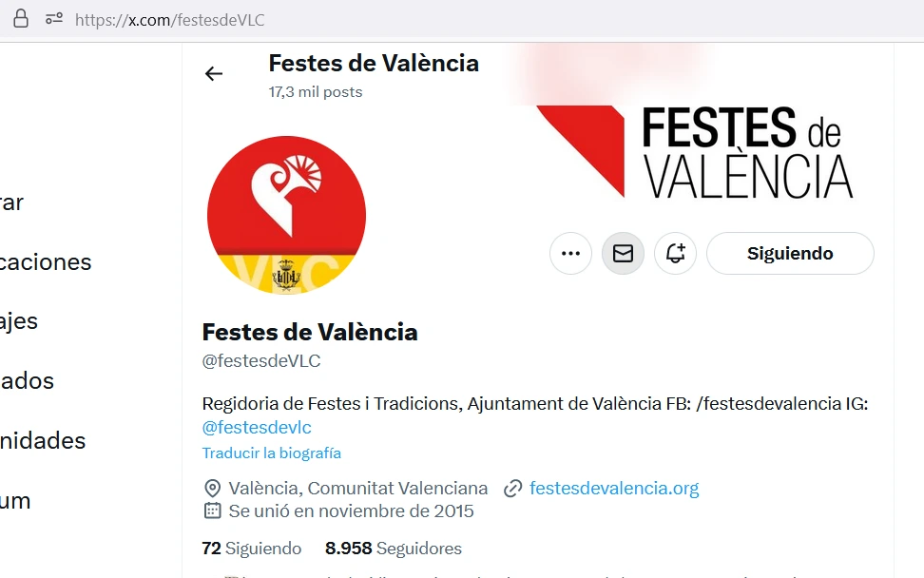Click the location pin icon
924x578 pixels.
pyautogui.click(x=212, y=489)
